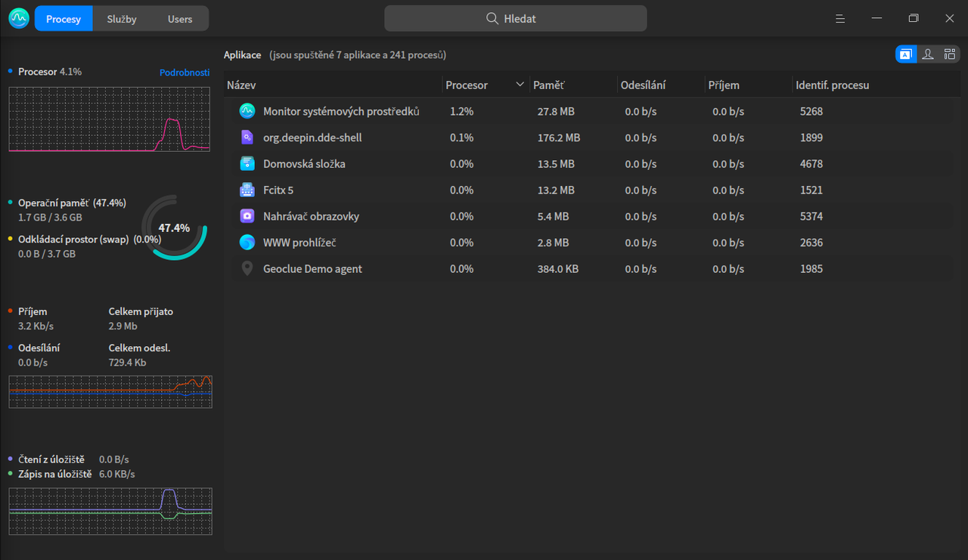The width and height of the screenshot is (968, 560).
Task: Switch to the Procesy tab
Action: [64, 19]
